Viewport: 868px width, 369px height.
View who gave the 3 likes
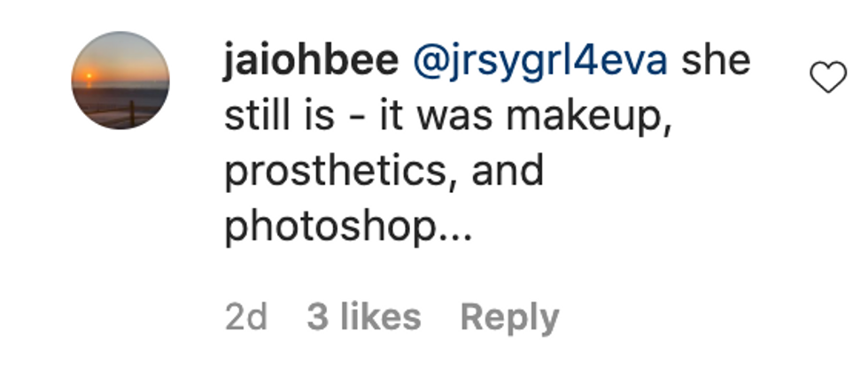[364, 317]
